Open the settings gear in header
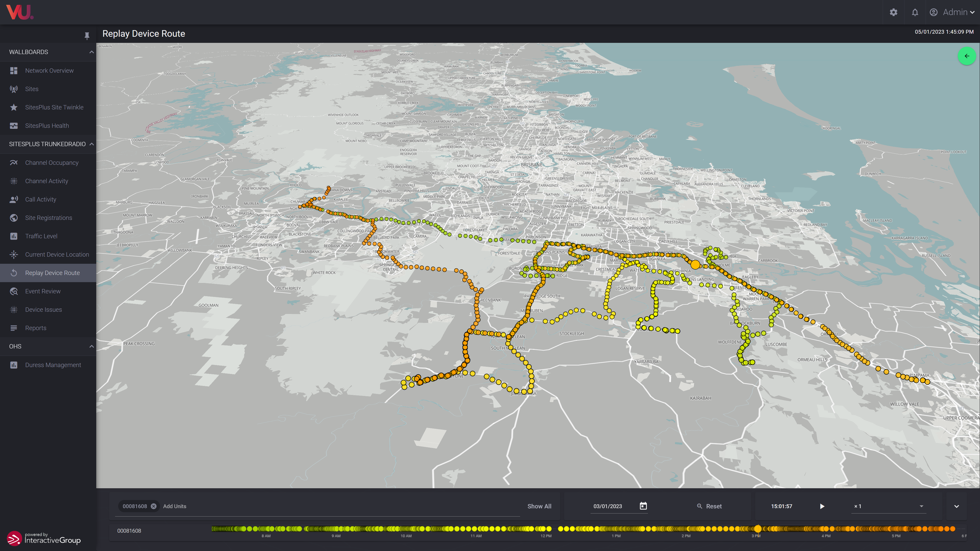This screenshot has height=551, width=980. 894,12
